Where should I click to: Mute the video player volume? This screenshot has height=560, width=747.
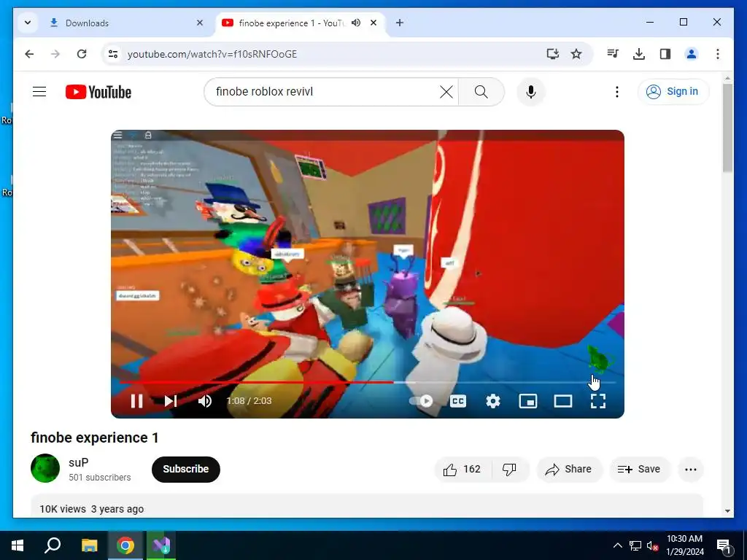pyautogui.click(x=205, y=401)
